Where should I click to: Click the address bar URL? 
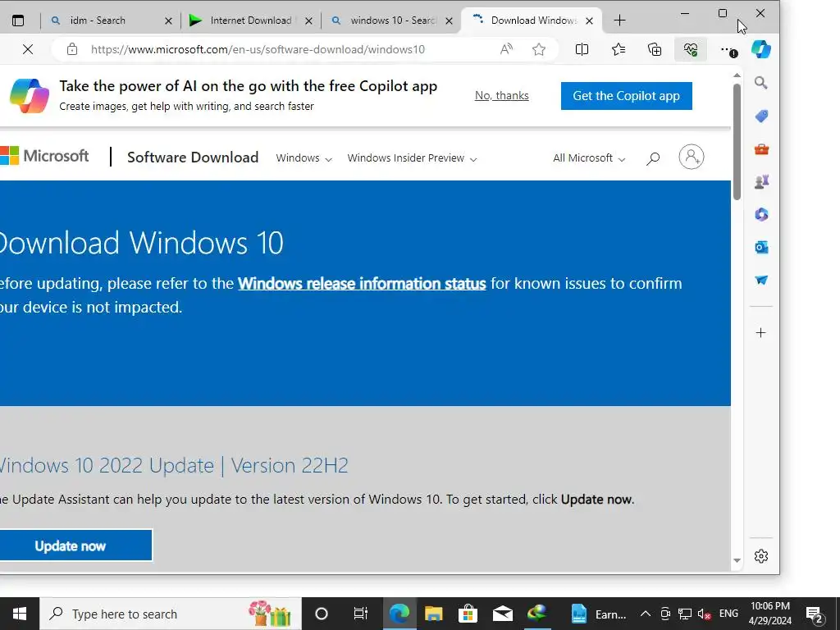258,49
